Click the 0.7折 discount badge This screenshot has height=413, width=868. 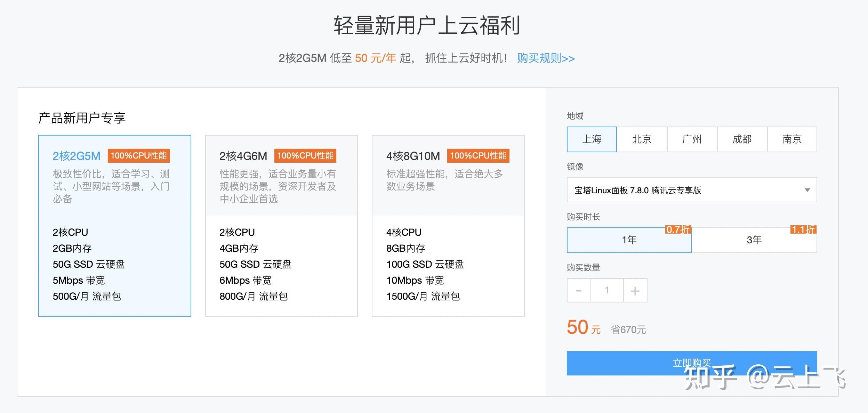tap(678, 229)
